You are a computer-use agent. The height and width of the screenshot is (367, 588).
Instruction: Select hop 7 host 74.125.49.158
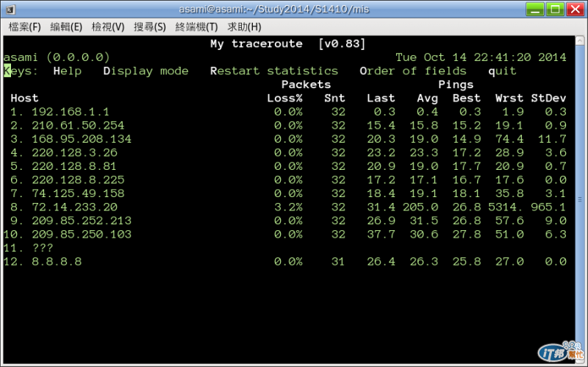[x=78, y=193]
